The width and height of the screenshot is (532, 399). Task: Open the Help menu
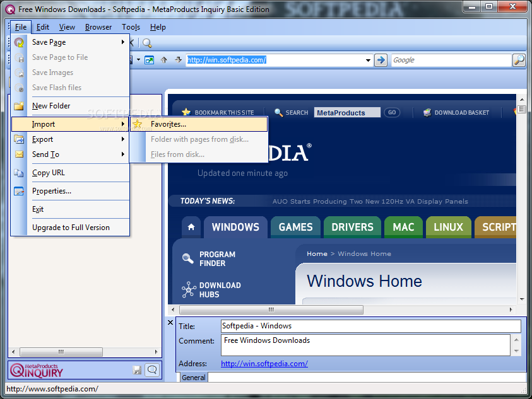(158, 27)
